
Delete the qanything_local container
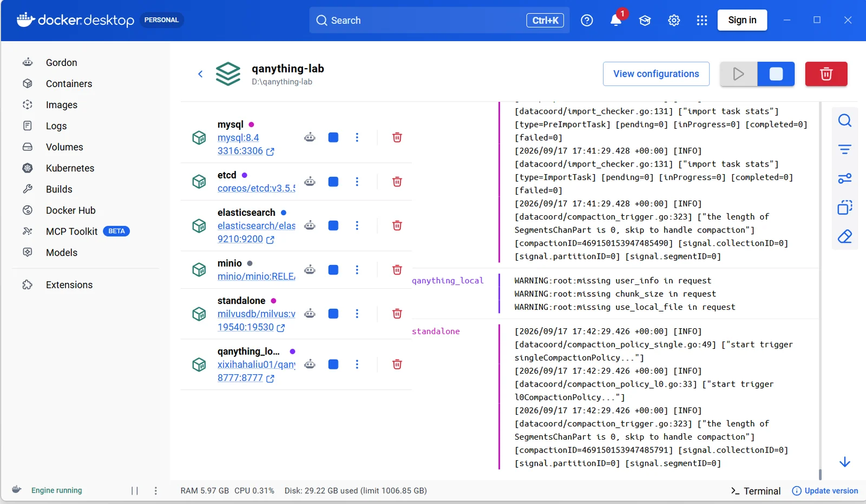pos(397,364)
